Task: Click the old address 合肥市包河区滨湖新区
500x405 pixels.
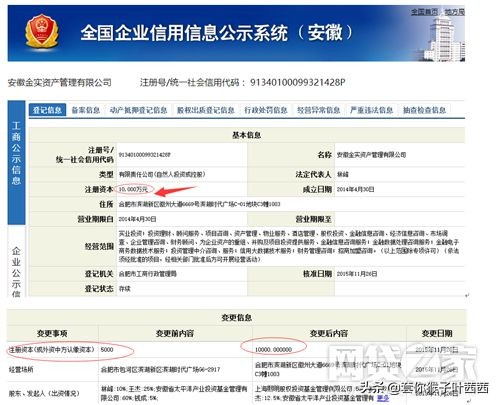Action: 160,370
